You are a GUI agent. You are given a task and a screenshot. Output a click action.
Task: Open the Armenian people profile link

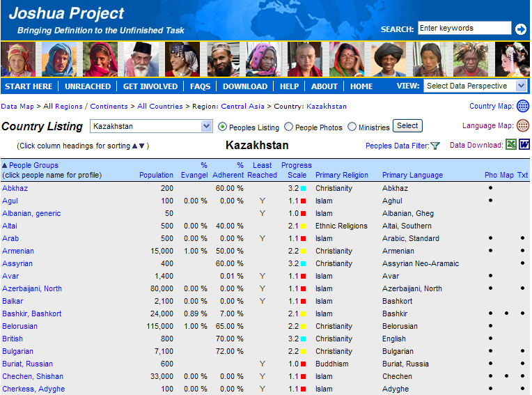[x=18, y=251]
